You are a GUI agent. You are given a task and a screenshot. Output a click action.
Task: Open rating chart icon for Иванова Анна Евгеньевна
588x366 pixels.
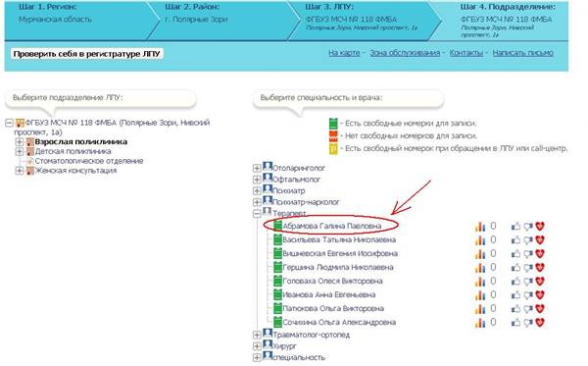click(480, 295)
